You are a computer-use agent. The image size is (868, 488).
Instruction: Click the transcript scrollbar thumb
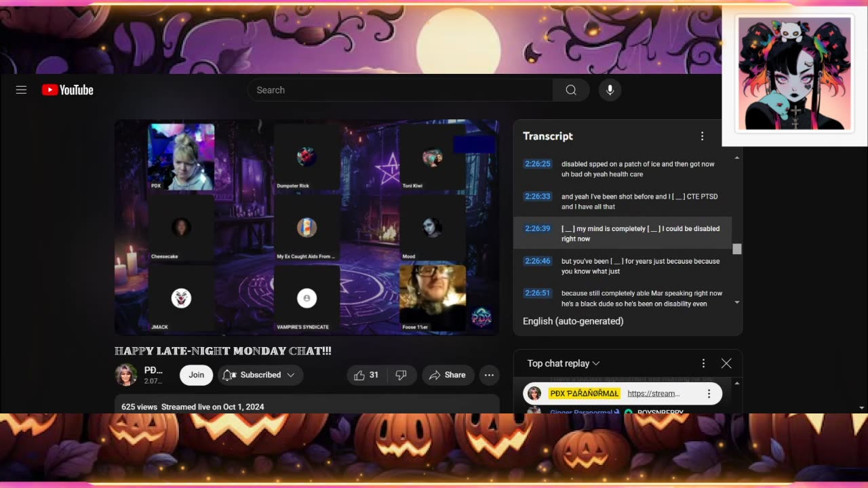(737, 249)
